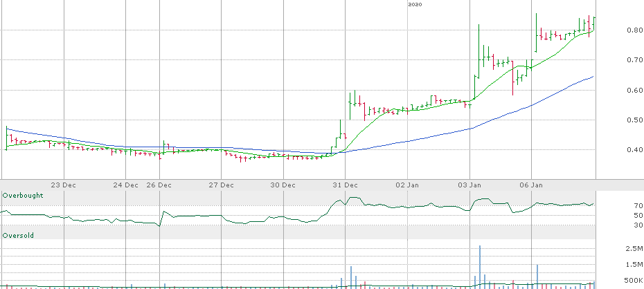Click the 02 Jan date label

point(407,185)
